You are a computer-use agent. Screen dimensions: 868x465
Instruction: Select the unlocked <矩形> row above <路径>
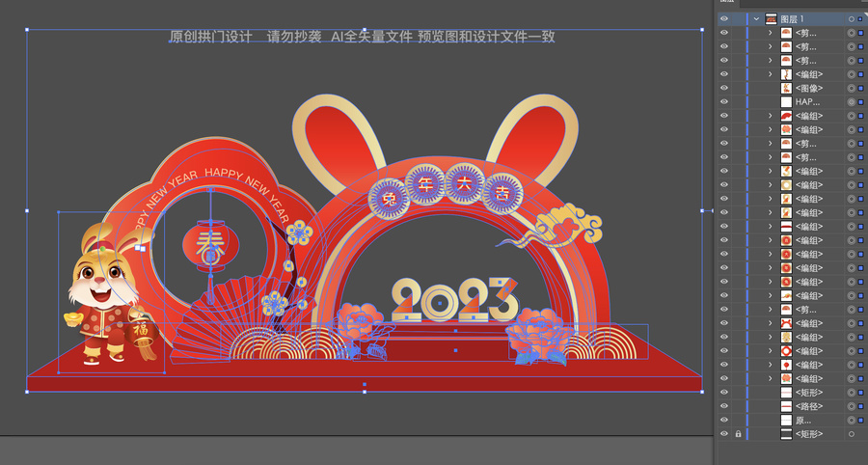[x=809, y=393]
